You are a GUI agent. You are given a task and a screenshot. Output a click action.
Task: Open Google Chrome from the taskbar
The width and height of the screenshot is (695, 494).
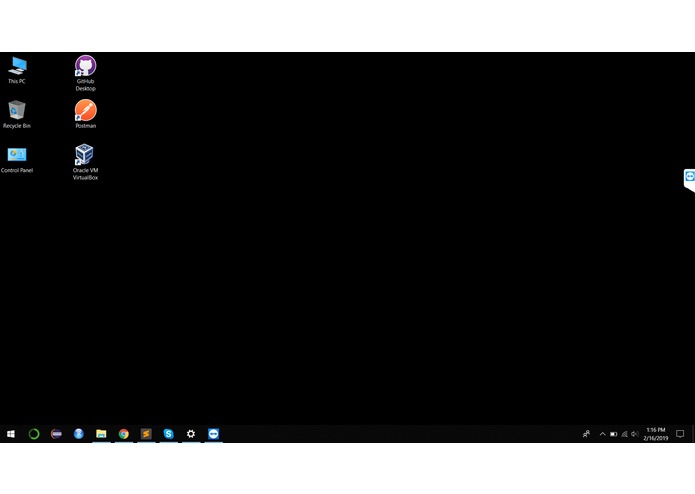click(x=124, y=434)
